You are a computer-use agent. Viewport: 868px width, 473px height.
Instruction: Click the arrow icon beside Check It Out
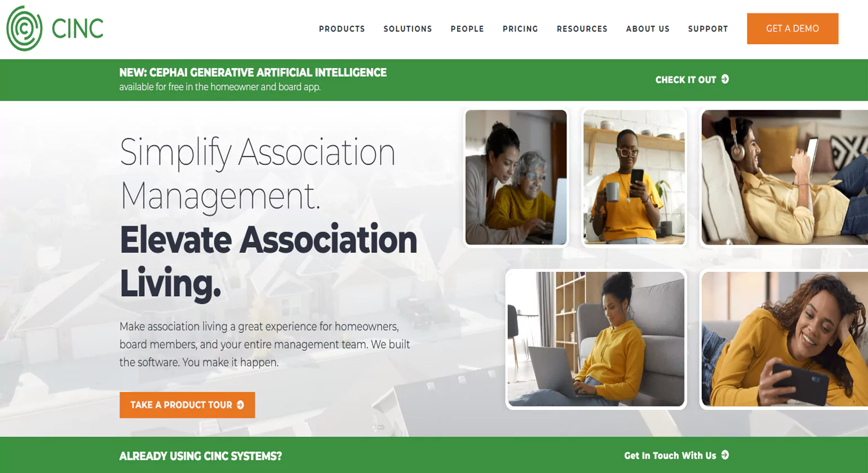(x=725, y=79)
